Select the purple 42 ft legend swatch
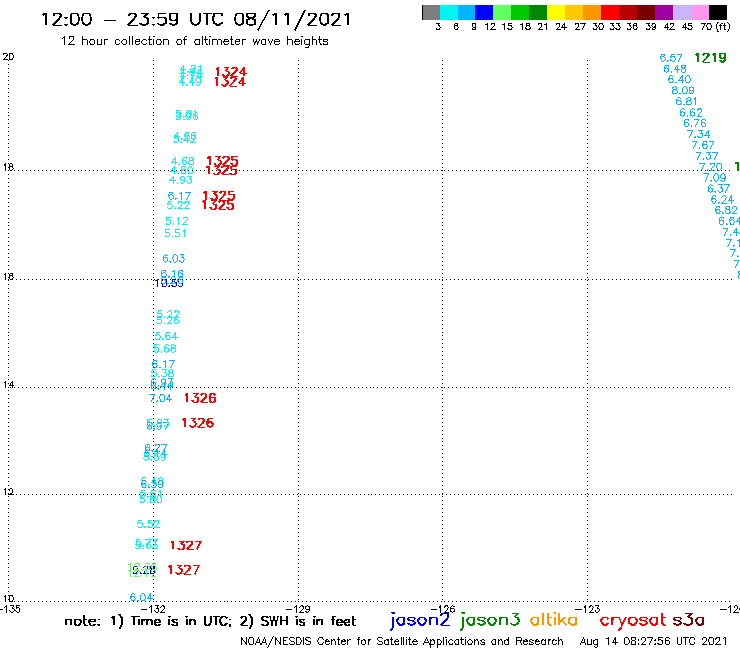The height and width of the screenshot is (650, 740). [x=664, y=13]
